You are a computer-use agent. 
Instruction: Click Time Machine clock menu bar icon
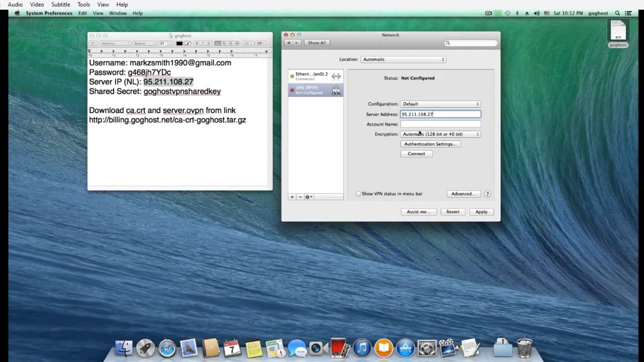coord(507,13)
